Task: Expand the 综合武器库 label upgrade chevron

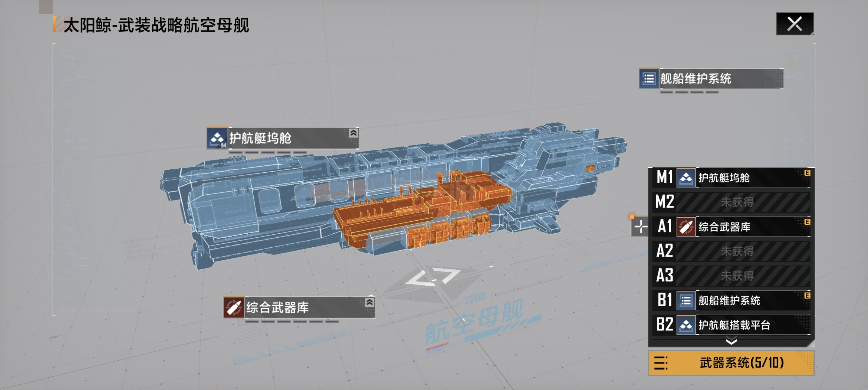Action: point(369,303)
